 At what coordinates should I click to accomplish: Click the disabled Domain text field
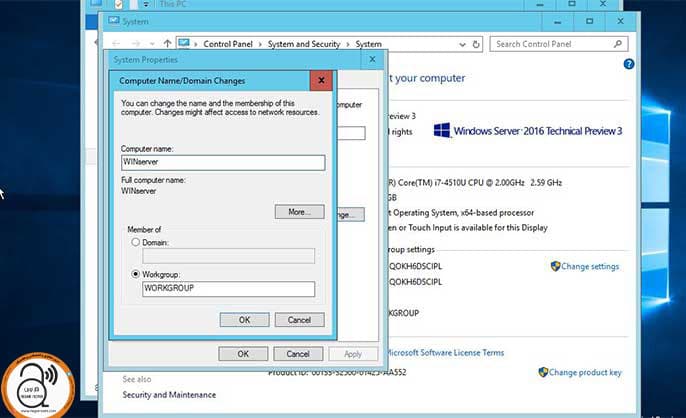228,256
